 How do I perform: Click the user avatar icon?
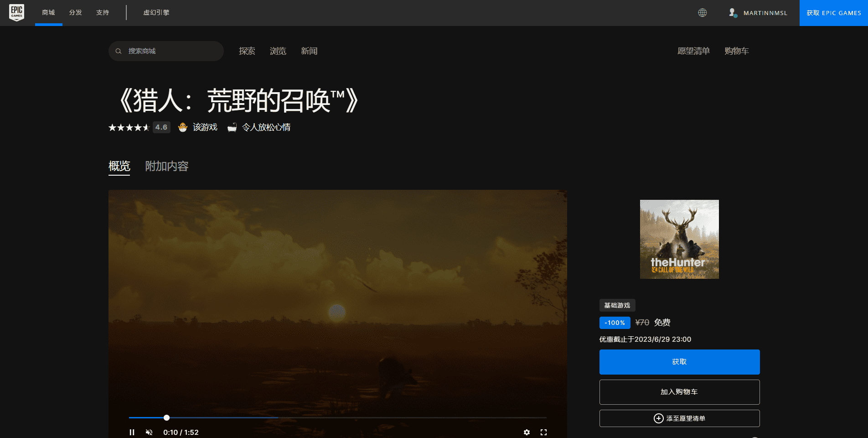click(x=733, y=13)
